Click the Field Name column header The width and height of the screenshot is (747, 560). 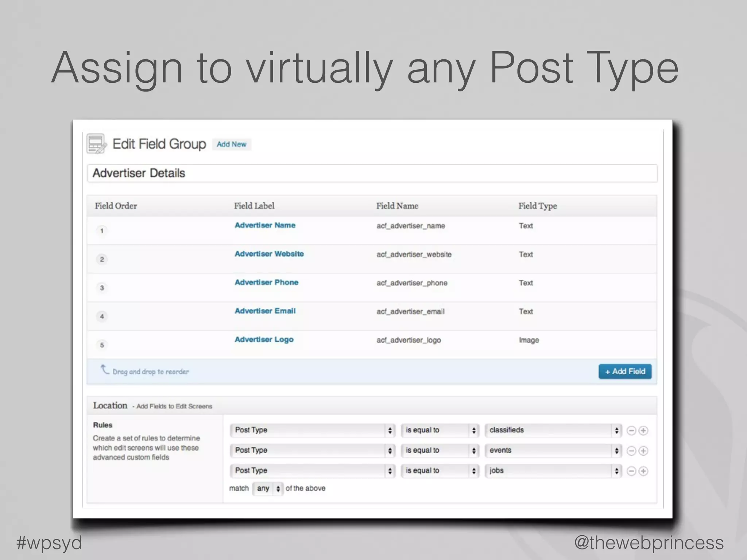point(397,206)
